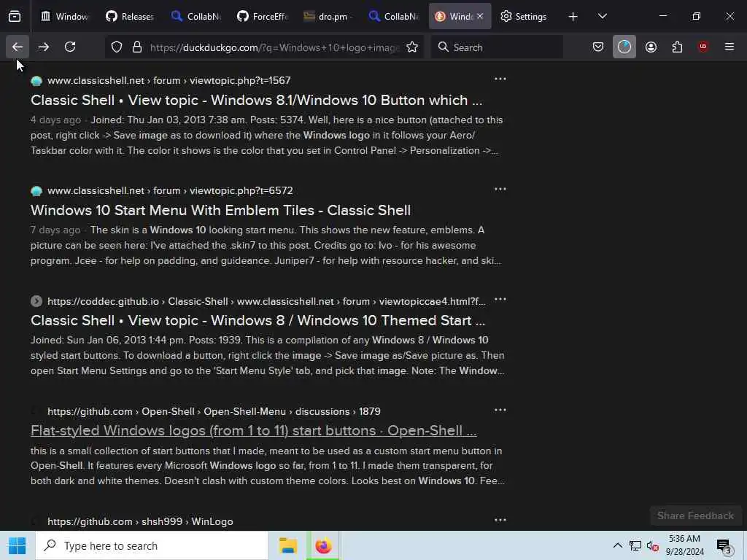
Task: Open the tracking protection shield icon
Action: click(x=117, y=47)
